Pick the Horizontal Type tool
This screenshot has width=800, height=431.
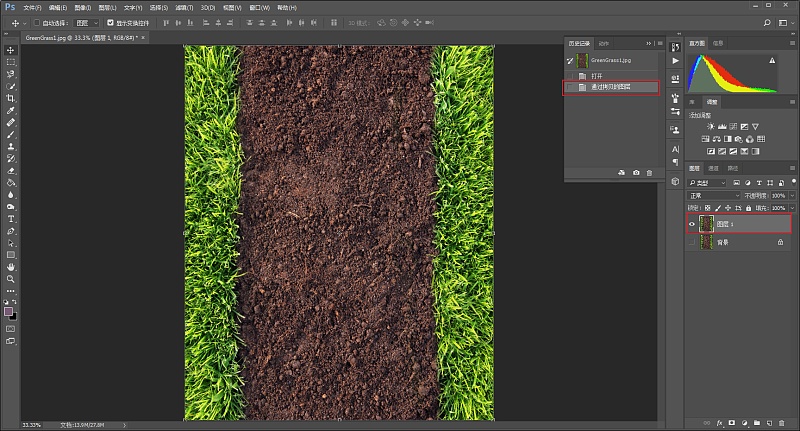(x=11, y=218)
